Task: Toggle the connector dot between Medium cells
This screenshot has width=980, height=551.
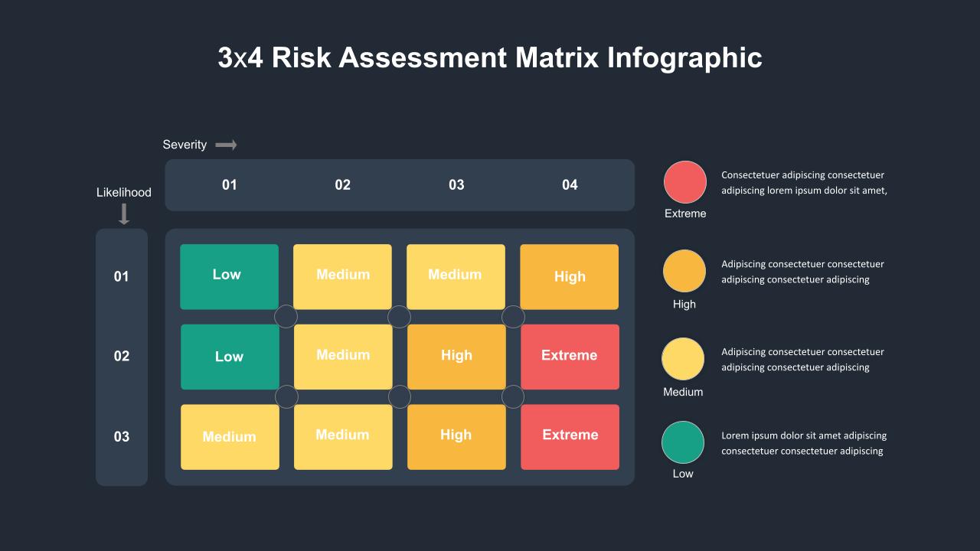Action: [x=400, y=316]
